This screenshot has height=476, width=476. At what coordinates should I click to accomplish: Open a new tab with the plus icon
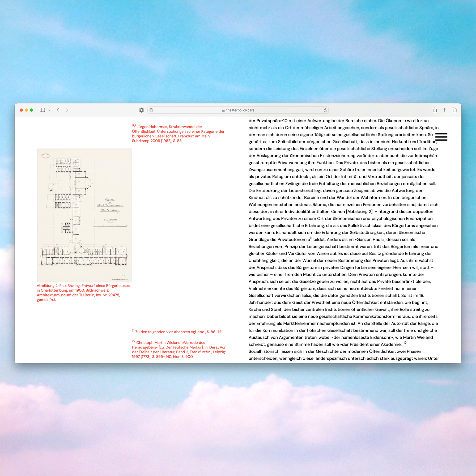click(x=444, y=110)
